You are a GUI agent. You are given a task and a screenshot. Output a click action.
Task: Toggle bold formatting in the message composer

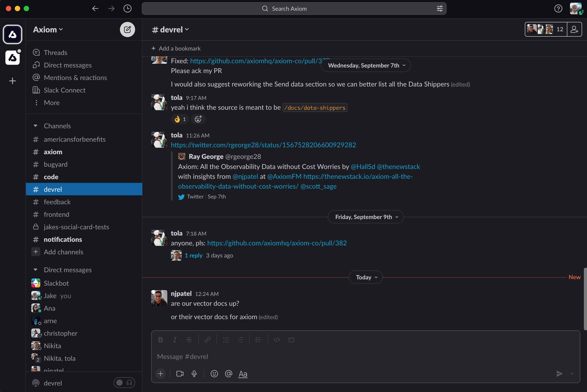160,339
